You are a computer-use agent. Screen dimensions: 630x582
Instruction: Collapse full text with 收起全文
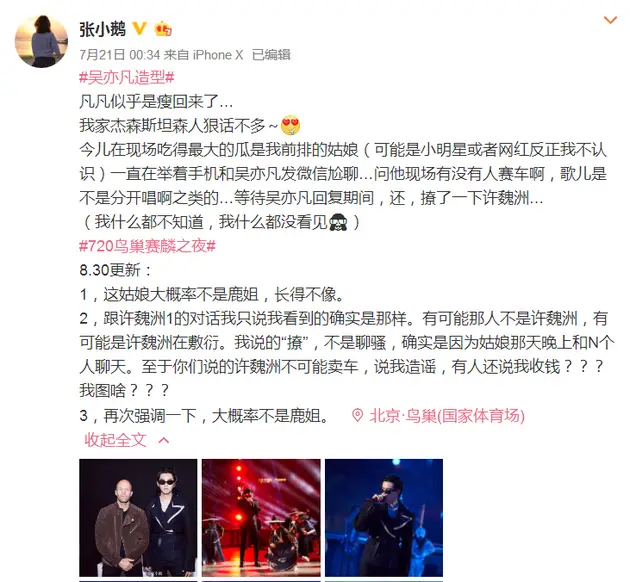[115, 440]
